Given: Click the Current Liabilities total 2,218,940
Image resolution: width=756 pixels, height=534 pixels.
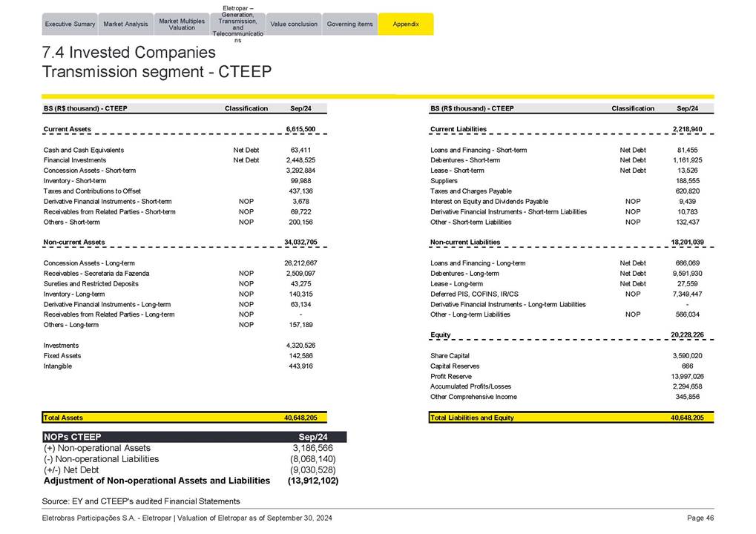Looking at the screenshot, I should tap(687, 129).
